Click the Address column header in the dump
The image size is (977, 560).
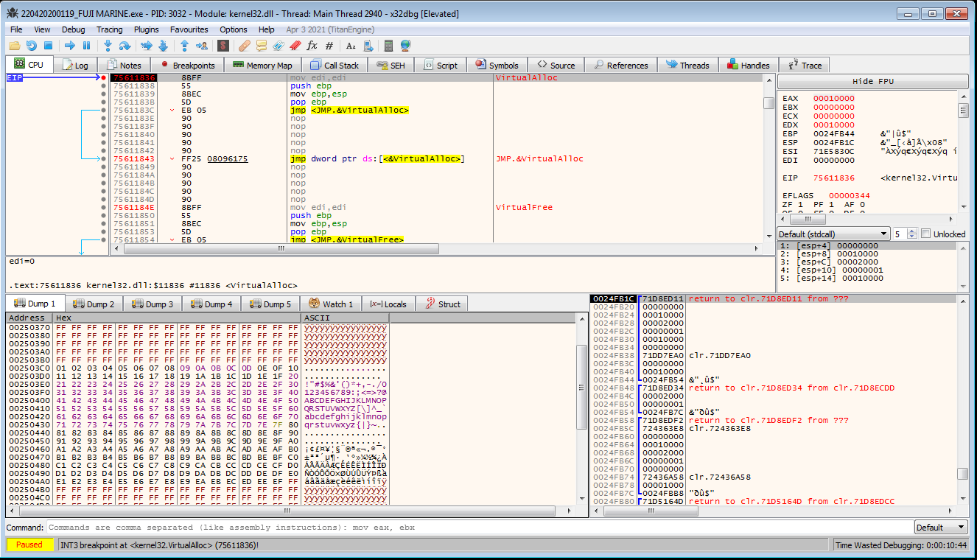coord(29,318)
